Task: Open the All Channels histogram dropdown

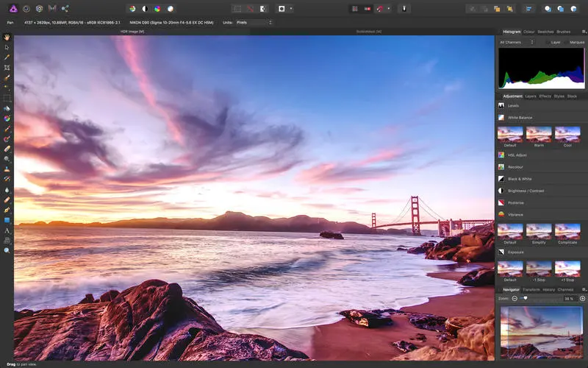Action: [x=517, y=42]
